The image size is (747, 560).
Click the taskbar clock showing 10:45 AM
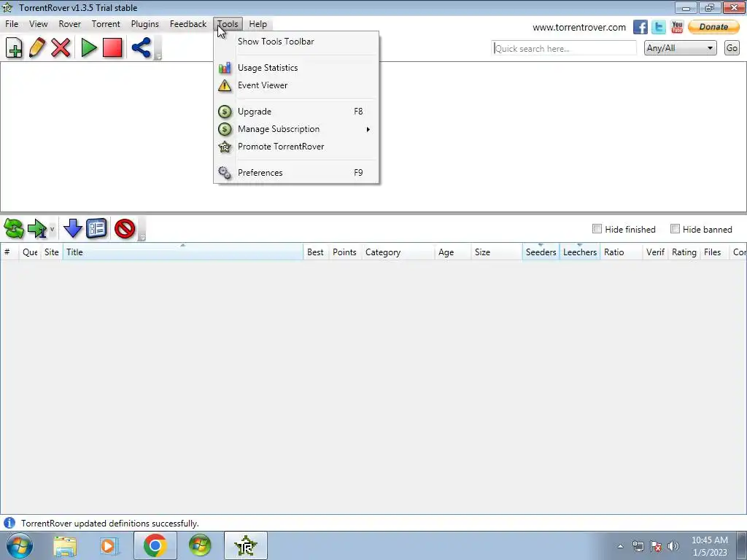coord(709,546)
